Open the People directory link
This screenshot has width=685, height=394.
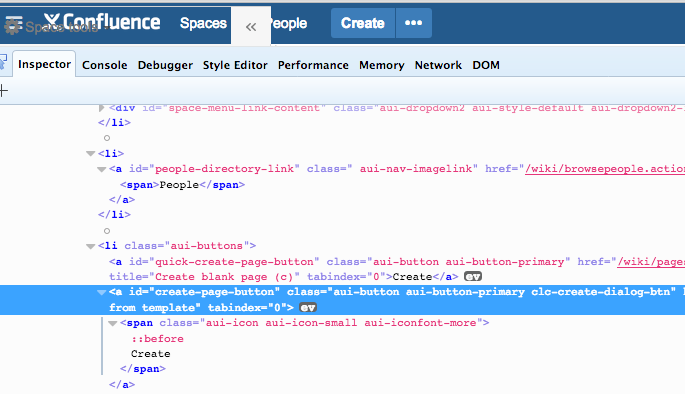tap(288, 23)
